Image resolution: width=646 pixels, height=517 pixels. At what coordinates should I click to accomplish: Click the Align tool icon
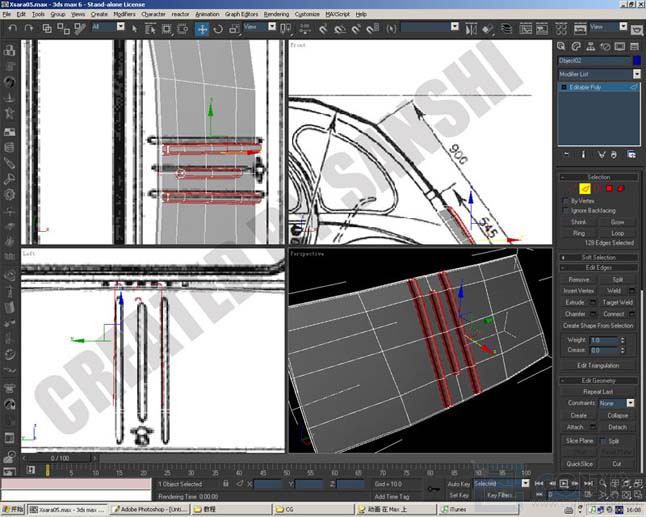pyautogui.click(x=487, y=29)
